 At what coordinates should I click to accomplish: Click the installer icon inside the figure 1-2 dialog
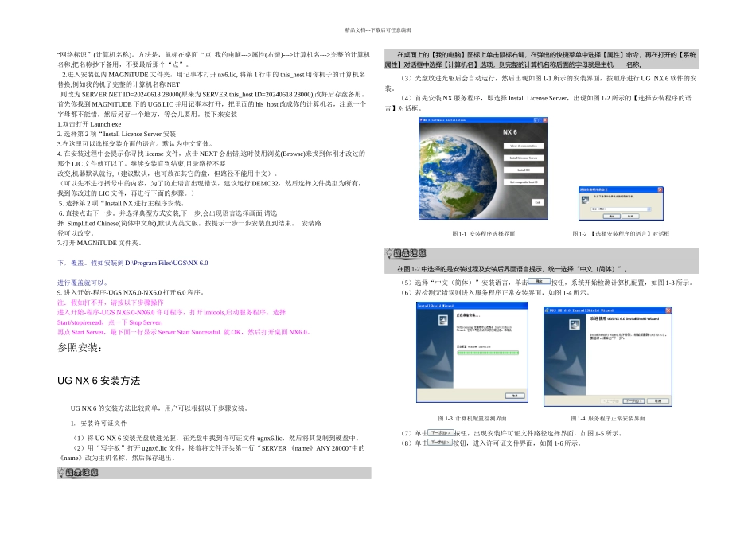click(x=586, y=199)
